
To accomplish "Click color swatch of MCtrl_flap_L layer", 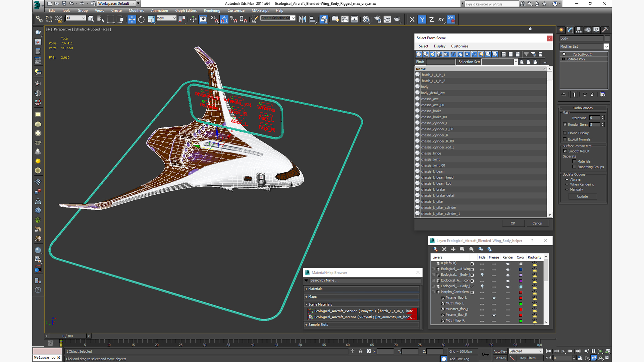I will pos(521,304).
